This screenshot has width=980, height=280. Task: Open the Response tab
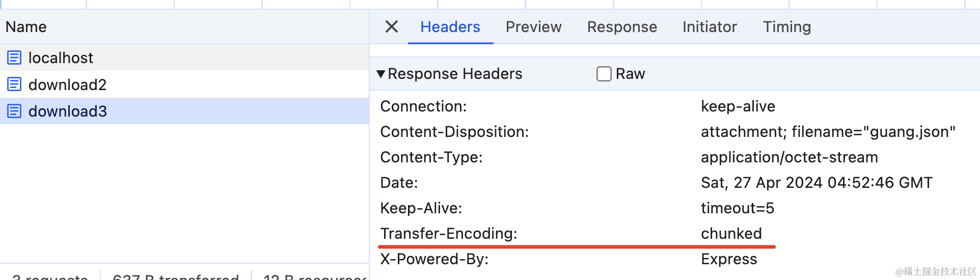click(x=622, y=26)
